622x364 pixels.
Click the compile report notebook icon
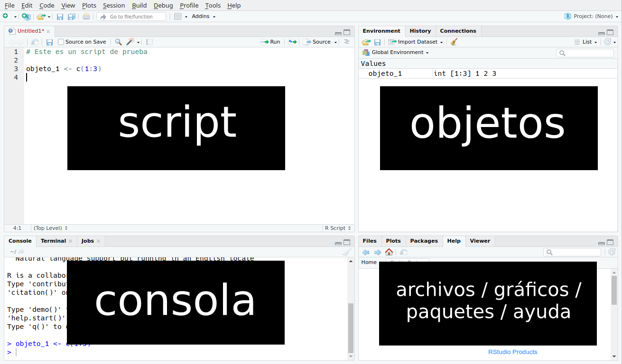(x=149, y=42)
